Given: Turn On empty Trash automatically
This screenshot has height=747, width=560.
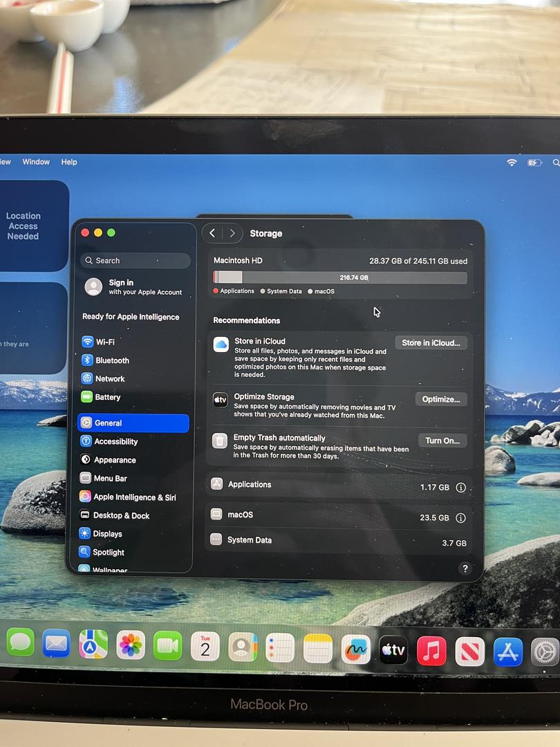Looking at the screenshot, I should (442, 441).
